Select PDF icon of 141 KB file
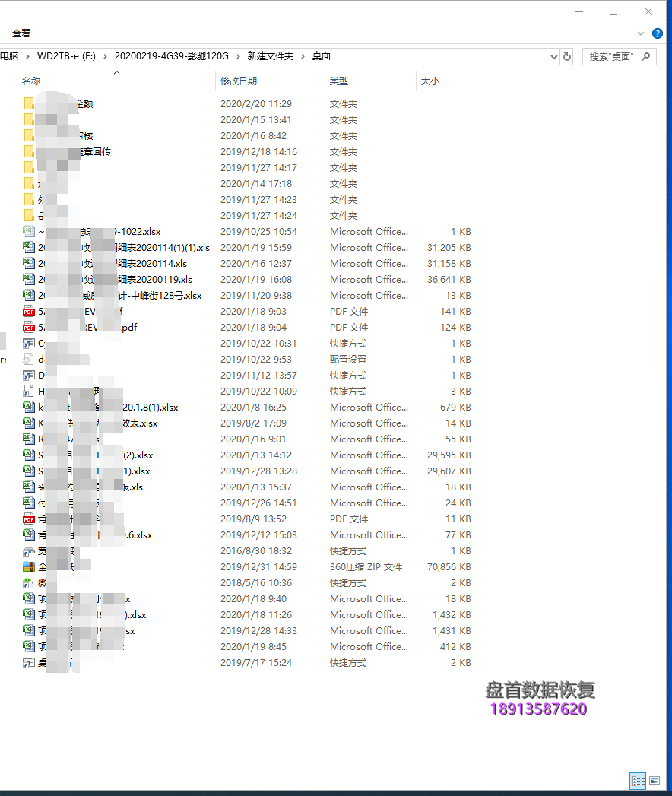The image size is (672, 796). pyautogui.click(x=29, y=312)
